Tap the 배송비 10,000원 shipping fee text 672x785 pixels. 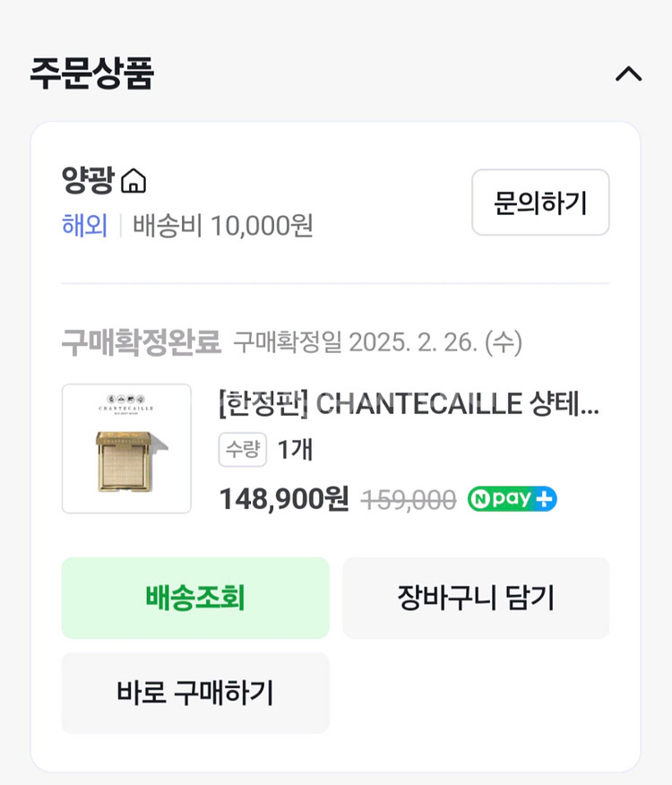[223, 226]
